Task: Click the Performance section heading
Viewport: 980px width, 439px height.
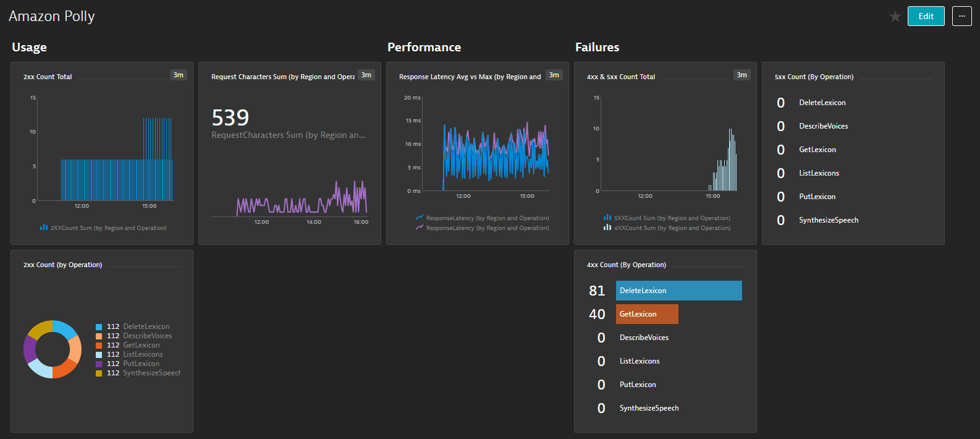Action: pyautogui.click(x=424, y=47)
